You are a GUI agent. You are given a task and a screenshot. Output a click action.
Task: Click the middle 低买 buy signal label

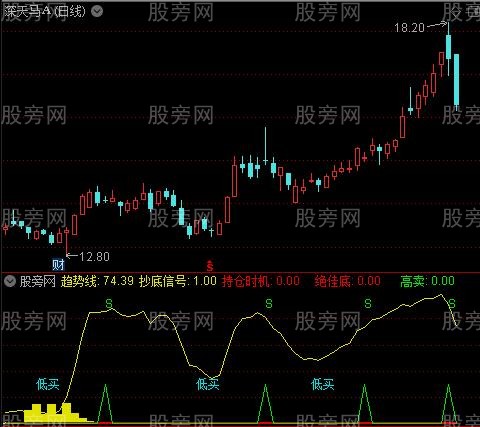[x=208, y=384]
